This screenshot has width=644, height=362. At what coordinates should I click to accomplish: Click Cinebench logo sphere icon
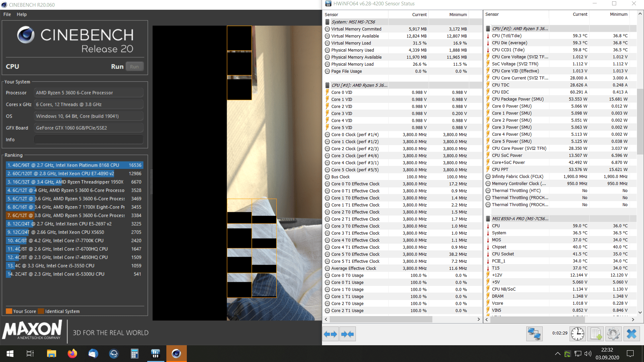coord(26,35)
